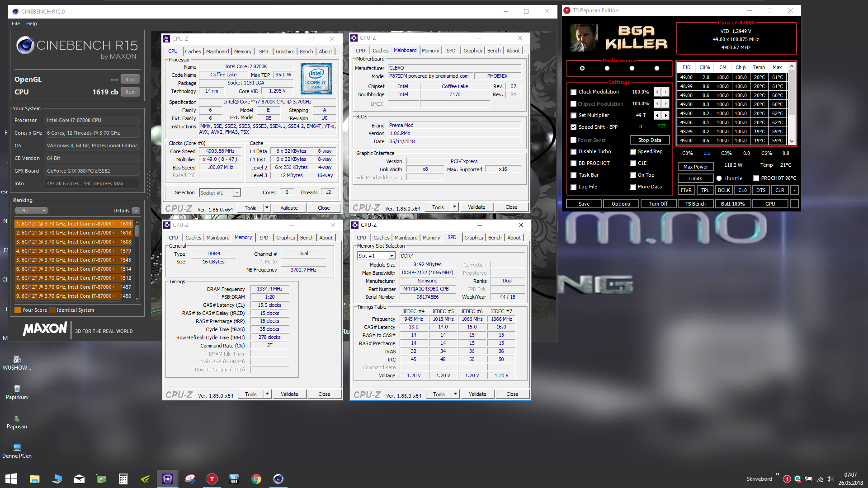Open Graphics tab in CPU-Z Memory window
This screenshot has height=488, width=868.
[x=285, y=238]
